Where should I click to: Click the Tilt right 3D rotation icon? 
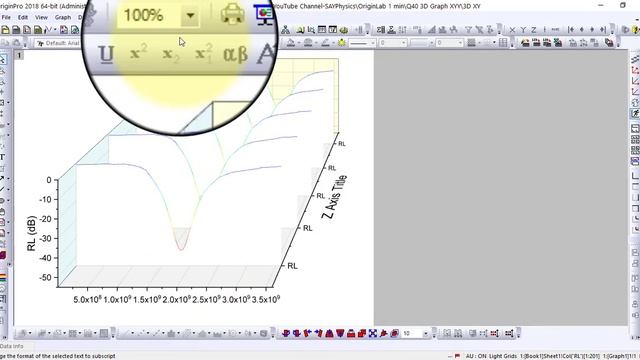click(x=318, y=333)
